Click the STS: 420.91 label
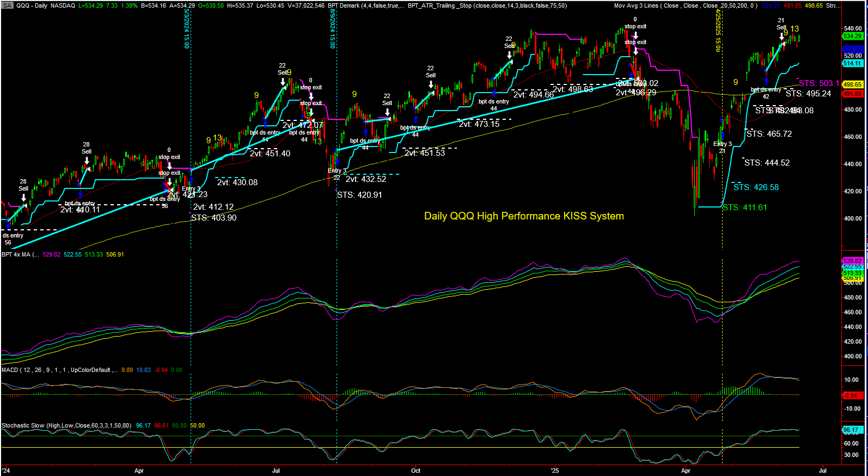The width and height of the screenshot is (868, 476). 359,195
